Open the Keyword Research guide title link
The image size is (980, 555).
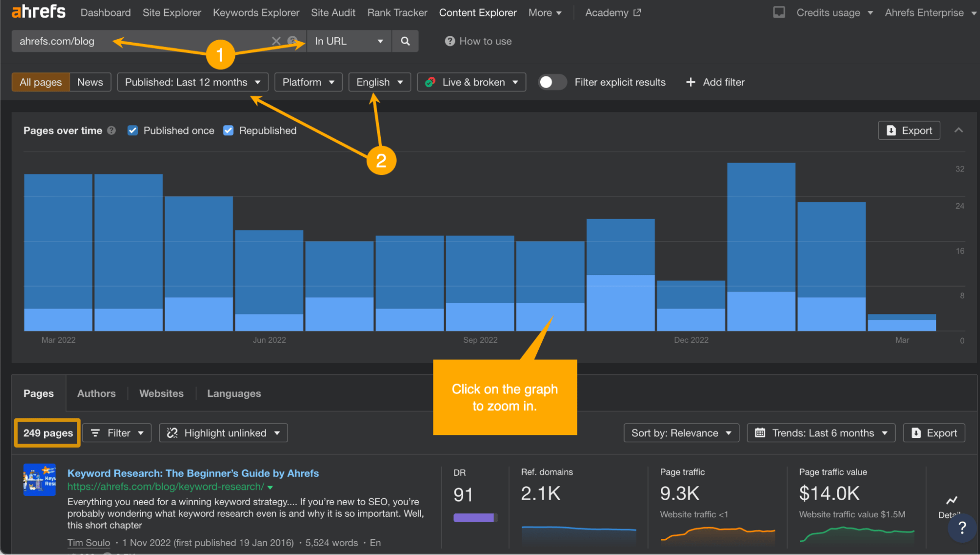point(193,473)
